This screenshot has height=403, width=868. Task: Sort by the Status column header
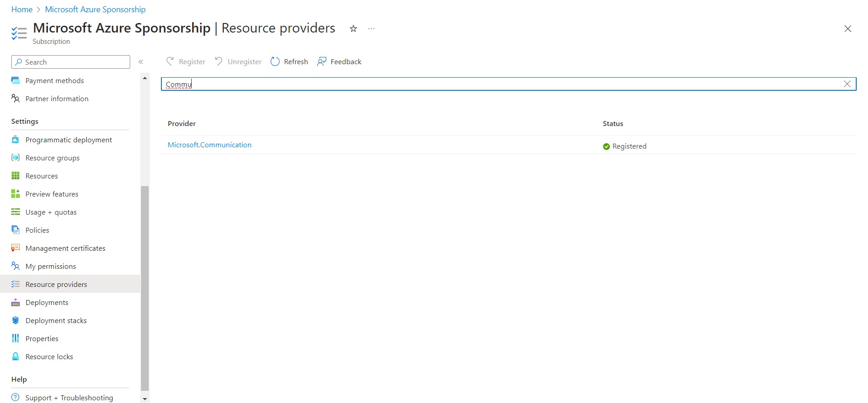613,123
